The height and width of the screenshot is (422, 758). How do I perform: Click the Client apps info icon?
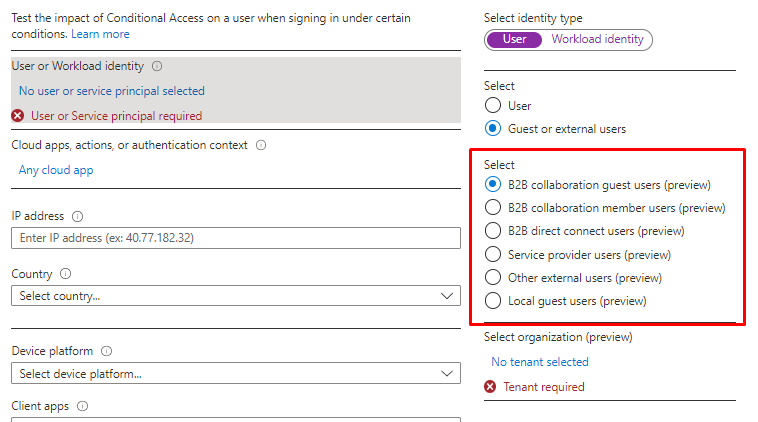point(82,407)
